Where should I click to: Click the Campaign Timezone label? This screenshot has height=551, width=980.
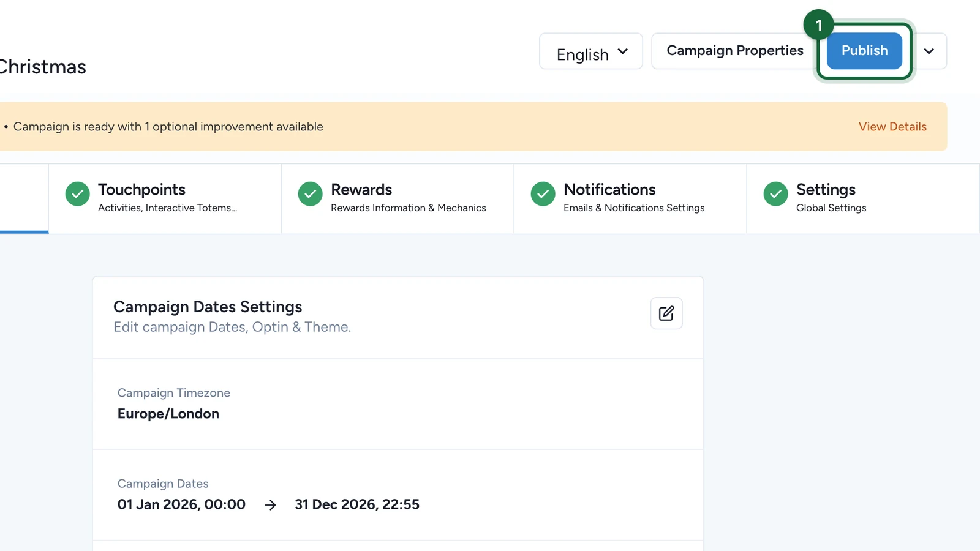point(174,393)
